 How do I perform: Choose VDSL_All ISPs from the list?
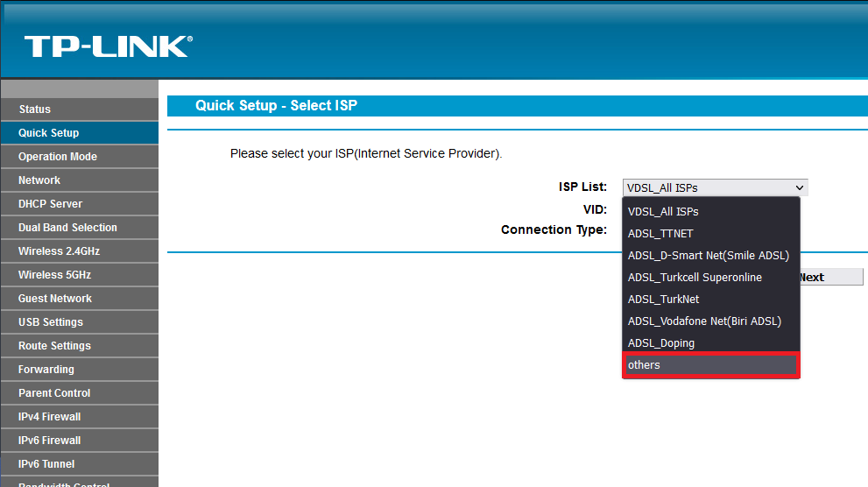711,211
